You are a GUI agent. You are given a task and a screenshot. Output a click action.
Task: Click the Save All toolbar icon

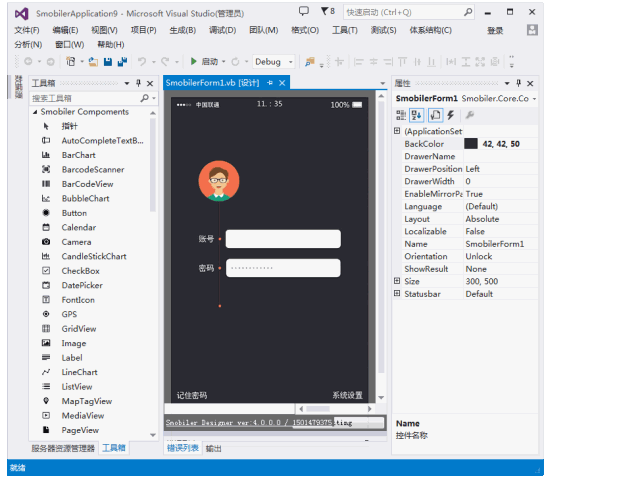tap(122, 62)
